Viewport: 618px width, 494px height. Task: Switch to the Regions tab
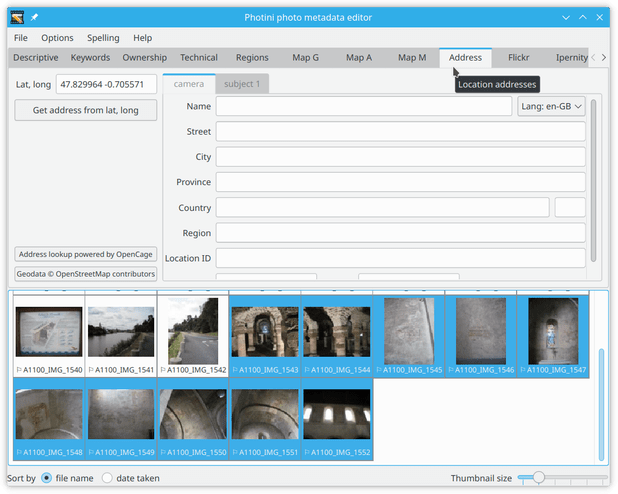(252, 58)
